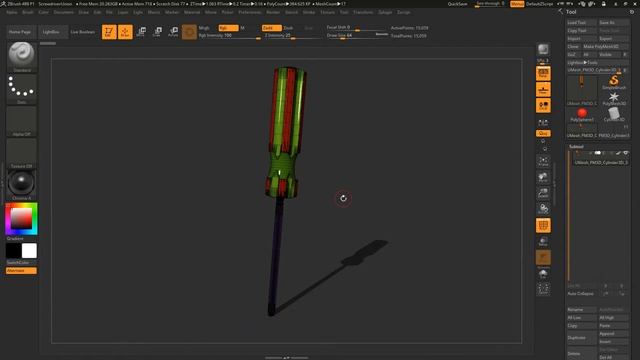Toggle the orange Qvz button
Image resolution: width=640 pixels, height=360 pixels.
[x=543, y=133]
